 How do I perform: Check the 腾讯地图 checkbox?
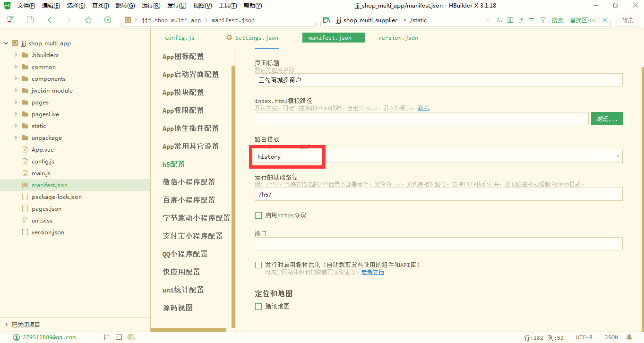click(258, 307)
